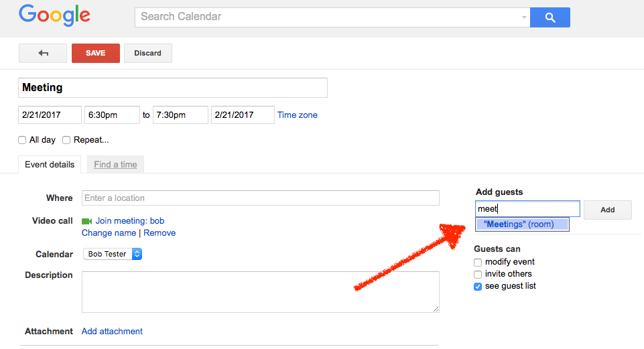This screenshot has height=349, width=644.
Task: Remove the video call
Action: (x=159, y=233)
